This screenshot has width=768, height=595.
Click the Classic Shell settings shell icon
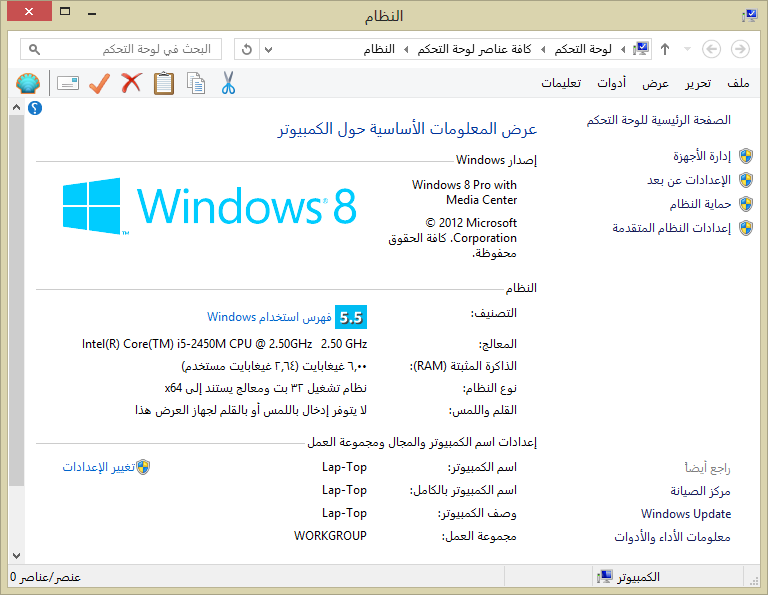click(28, 83)
